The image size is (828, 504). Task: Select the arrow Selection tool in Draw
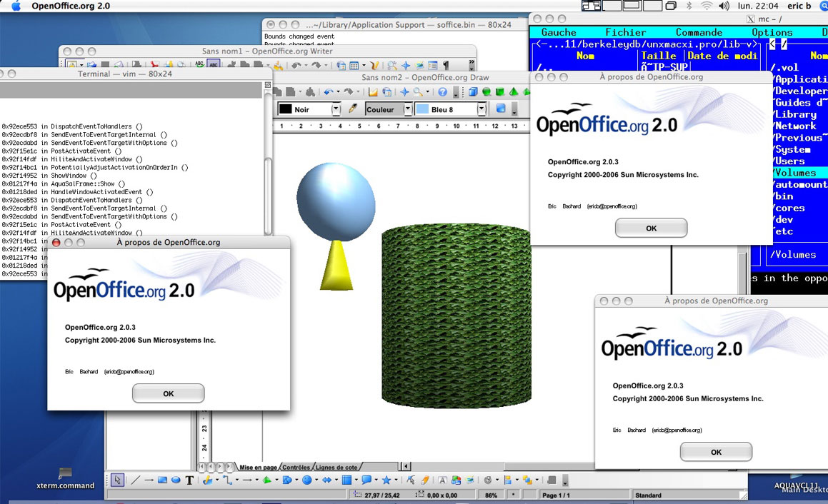(117, 480)
